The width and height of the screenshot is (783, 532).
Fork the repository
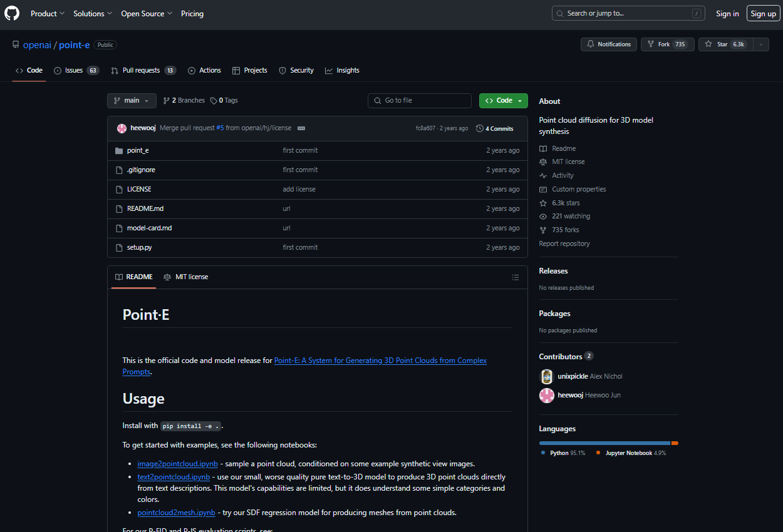tap(667, 44)
